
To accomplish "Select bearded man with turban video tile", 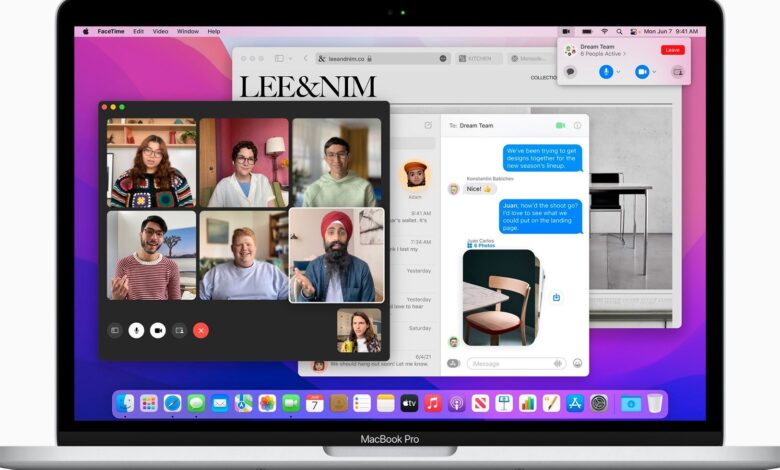I will pos(336,255).
